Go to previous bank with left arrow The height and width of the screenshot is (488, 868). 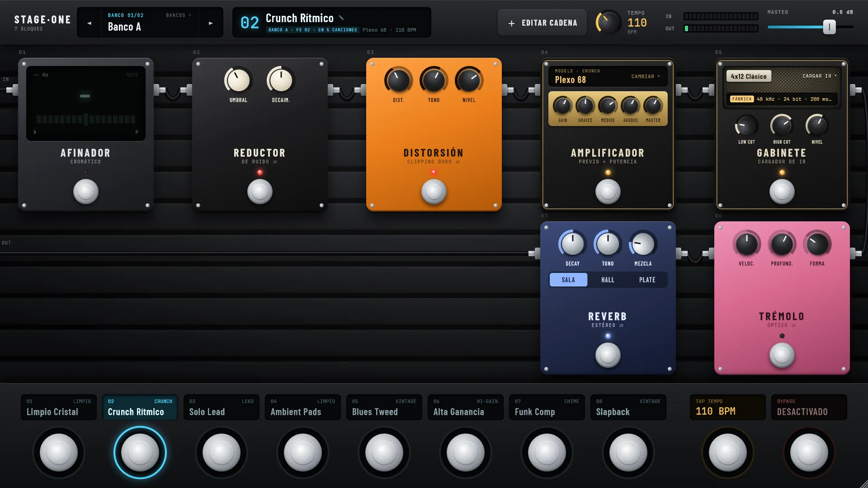[x=89, y=23]
